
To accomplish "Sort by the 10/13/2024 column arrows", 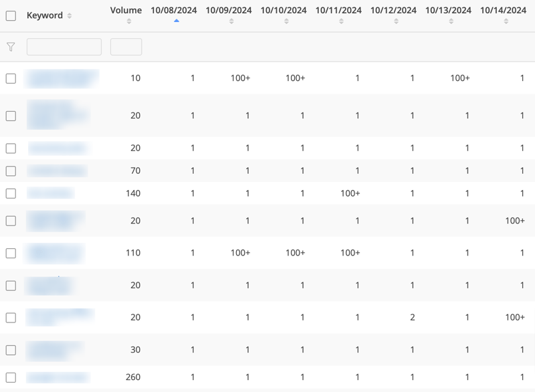I will (x=451, y=21).
